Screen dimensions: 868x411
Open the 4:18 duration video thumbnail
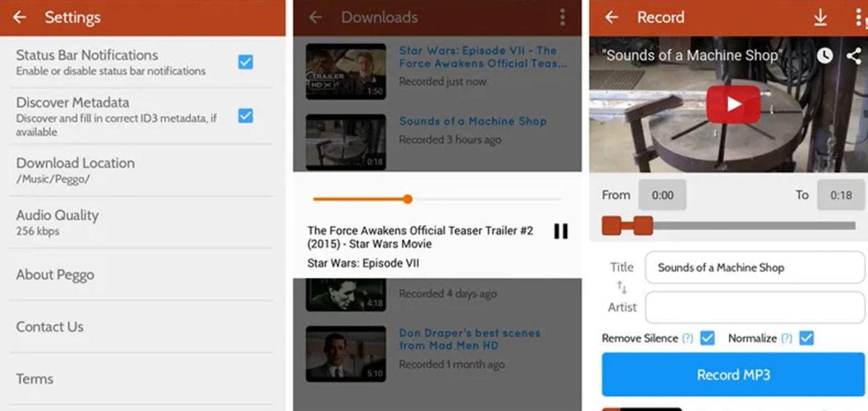(x=346, y=295)
